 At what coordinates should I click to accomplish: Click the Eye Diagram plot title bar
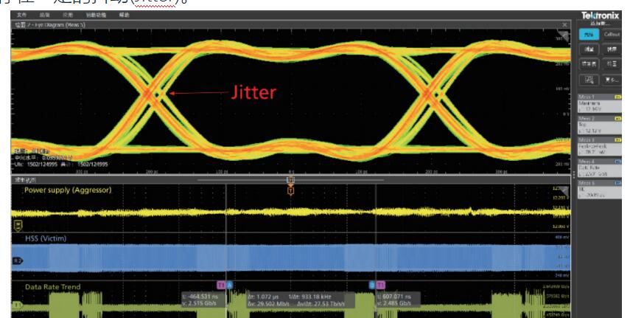291,24
